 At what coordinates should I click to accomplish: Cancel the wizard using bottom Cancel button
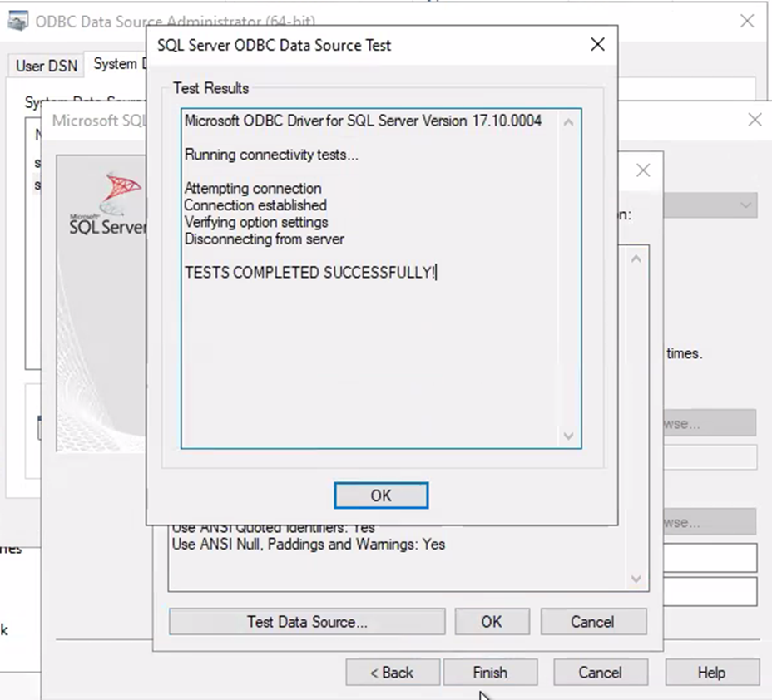click(600, 673)
